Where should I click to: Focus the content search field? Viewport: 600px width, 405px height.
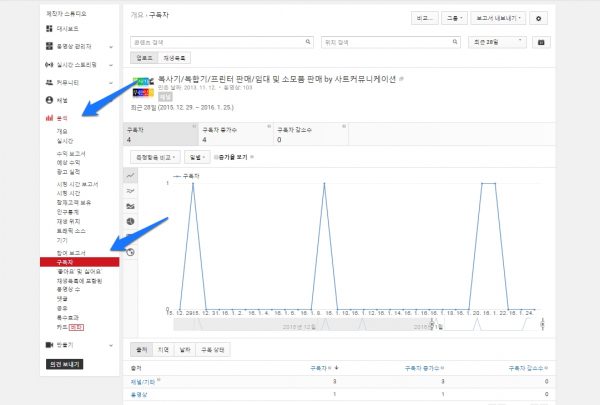tap(222, 42)
